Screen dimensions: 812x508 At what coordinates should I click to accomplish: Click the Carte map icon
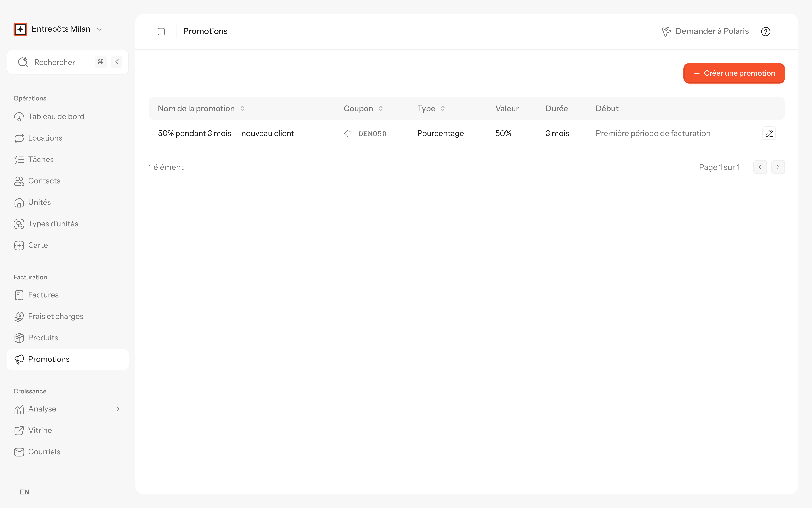19,246
